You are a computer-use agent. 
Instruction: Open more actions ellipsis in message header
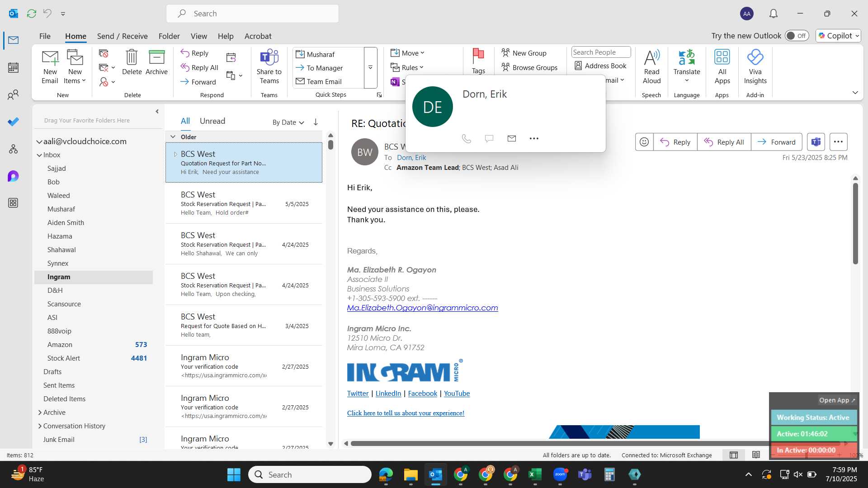[x=838, y=142]
